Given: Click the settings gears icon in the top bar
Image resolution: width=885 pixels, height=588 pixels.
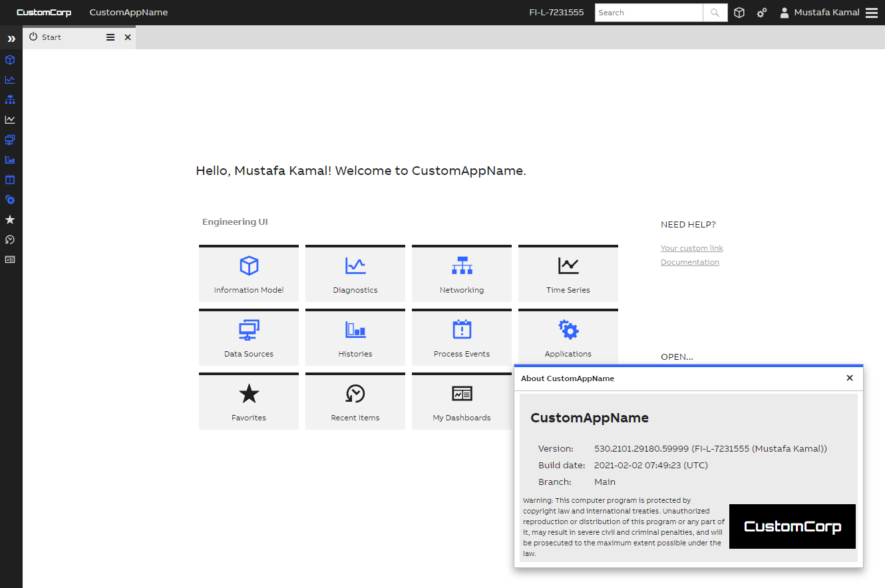Looking at the screenshot, I should click(x=761, y=12).
